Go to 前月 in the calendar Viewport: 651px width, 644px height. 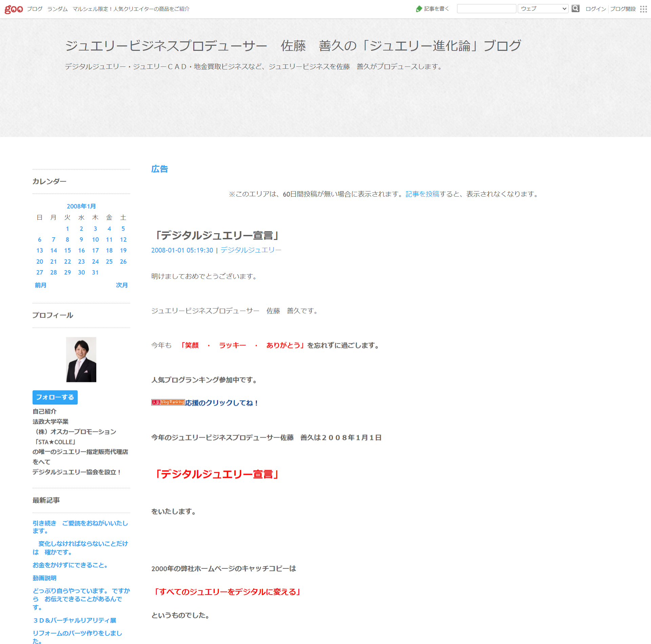click(40, 285)
